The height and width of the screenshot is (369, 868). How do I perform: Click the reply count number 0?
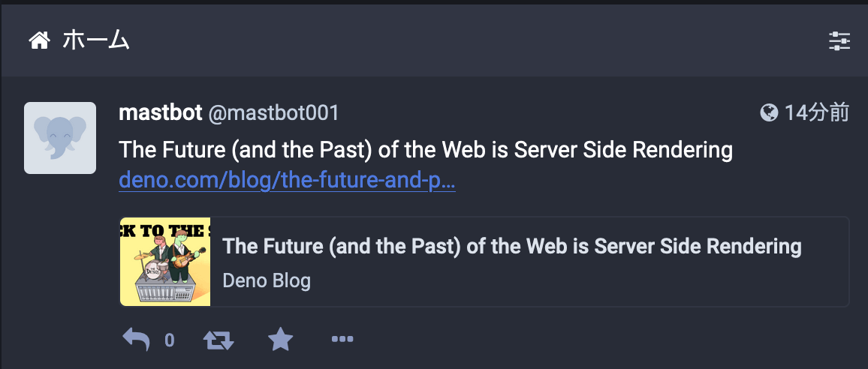pos(170,340)
